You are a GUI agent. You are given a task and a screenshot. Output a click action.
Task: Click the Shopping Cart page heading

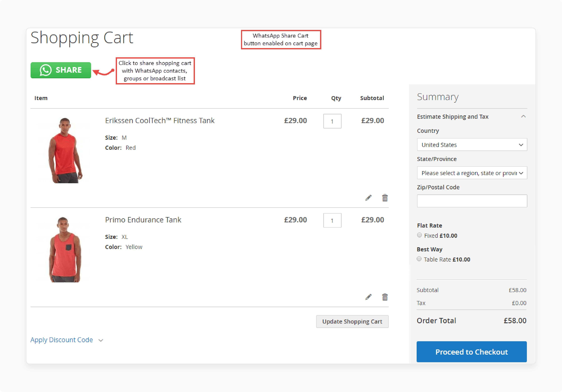point(82,38)
